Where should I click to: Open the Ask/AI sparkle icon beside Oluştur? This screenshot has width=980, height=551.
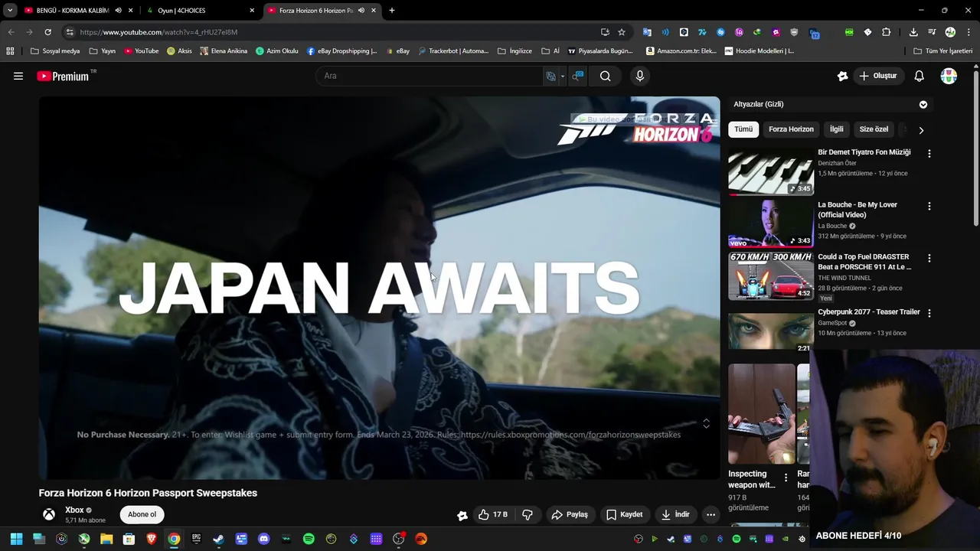click(x=842, y=76)
